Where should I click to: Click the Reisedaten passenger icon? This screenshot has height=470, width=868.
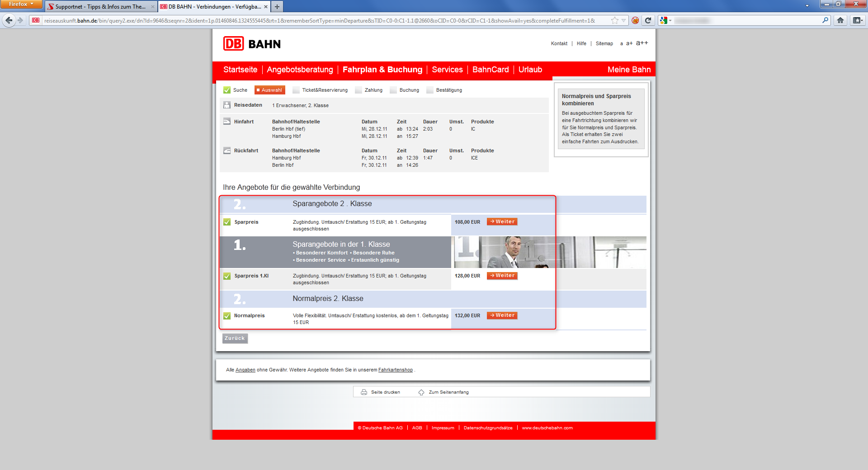click(x=227, y=105)
